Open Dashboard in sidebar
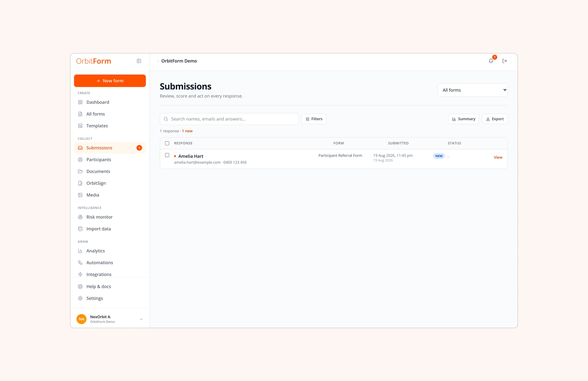 tap(110, 102)
